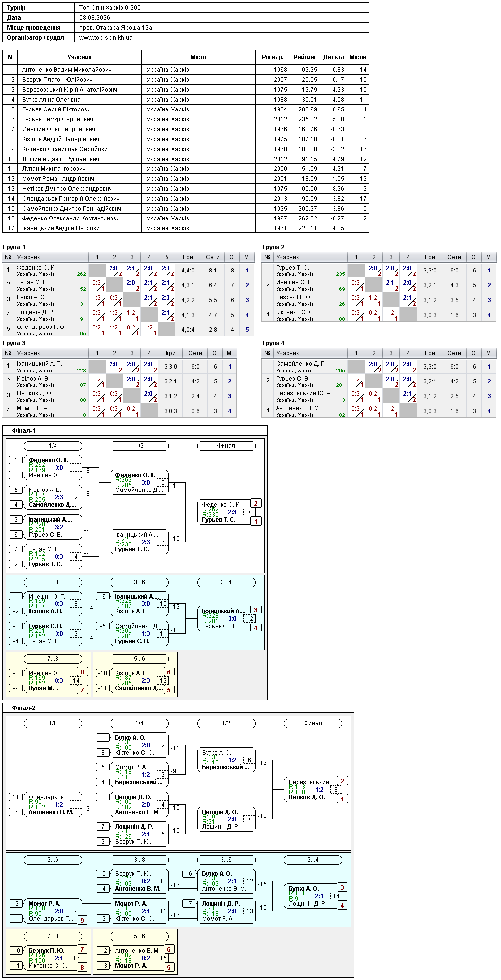Screen dimensions: 501x980
Task: Click the 1/8 round label in Фінал-2
Action: 53,723
